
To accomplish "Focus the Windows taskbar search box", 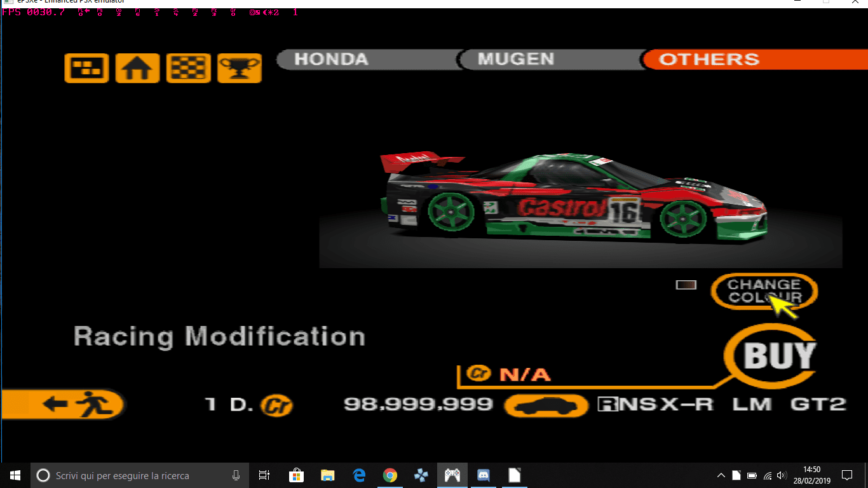I will pos(139,475).
